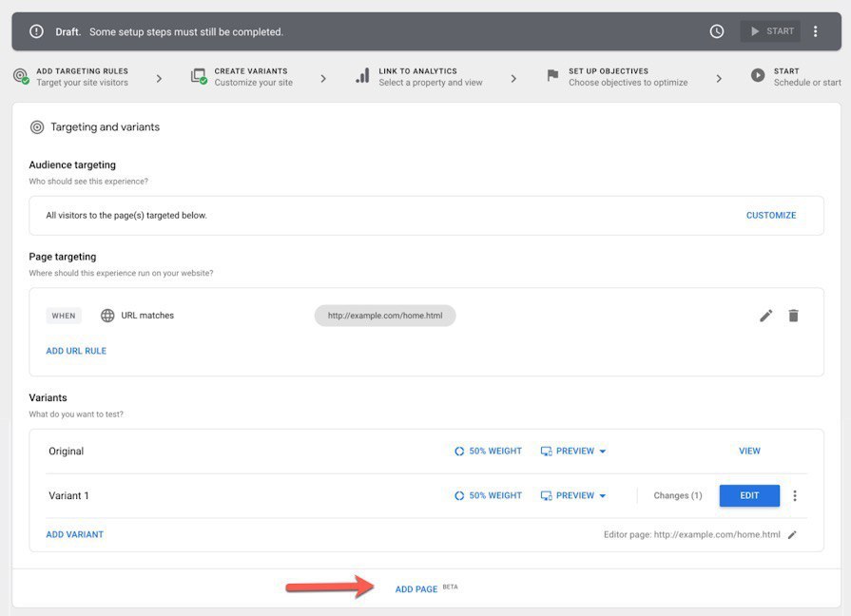This screenshot has height=616, width=851.
Task: Click CUSTOMIZE for audience targeting
Action: (771, 216)
